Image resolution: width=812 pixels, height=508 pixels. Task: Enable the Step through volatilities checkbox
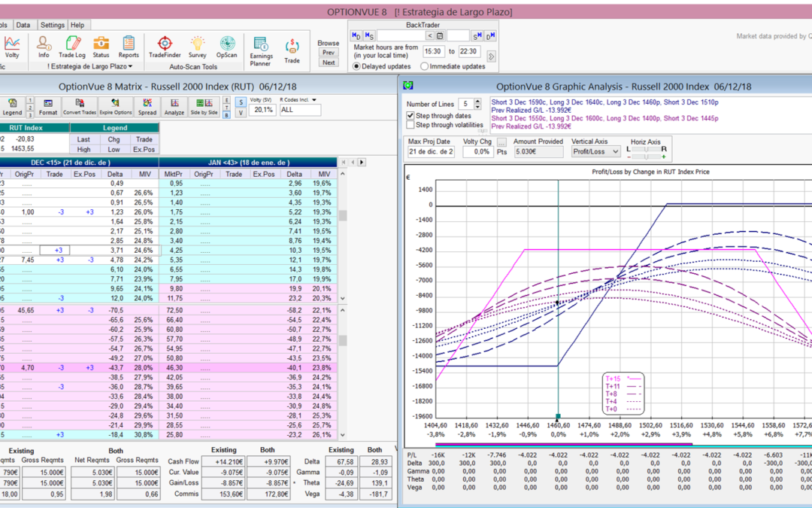[411, 125]
